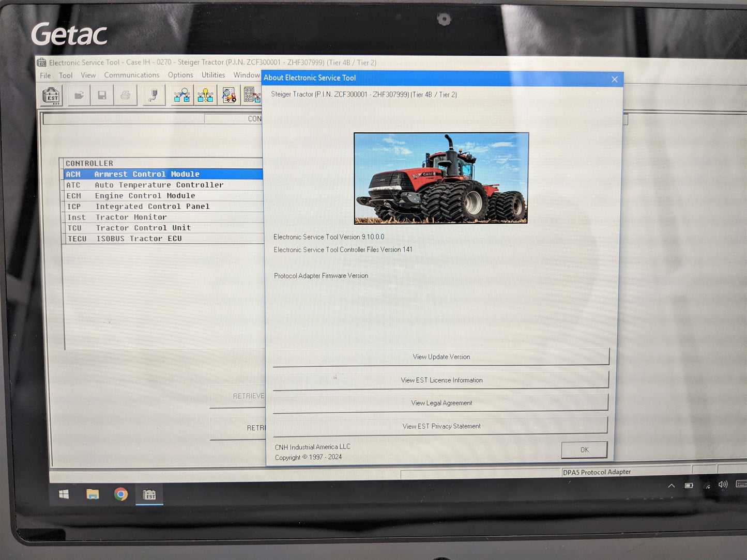
Task: Click View EST License Information button
Action: tap(441, 380)
